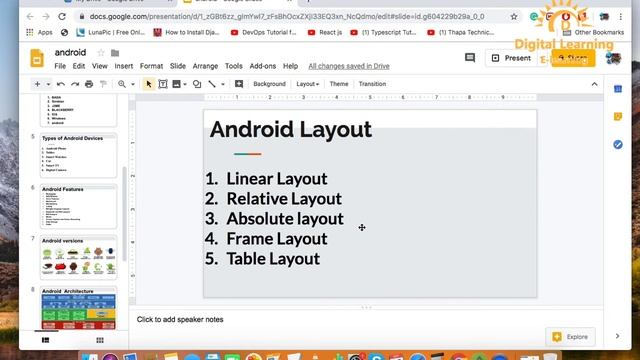
Task: Click the Linear Layout list item
Action: pos(276,179)
